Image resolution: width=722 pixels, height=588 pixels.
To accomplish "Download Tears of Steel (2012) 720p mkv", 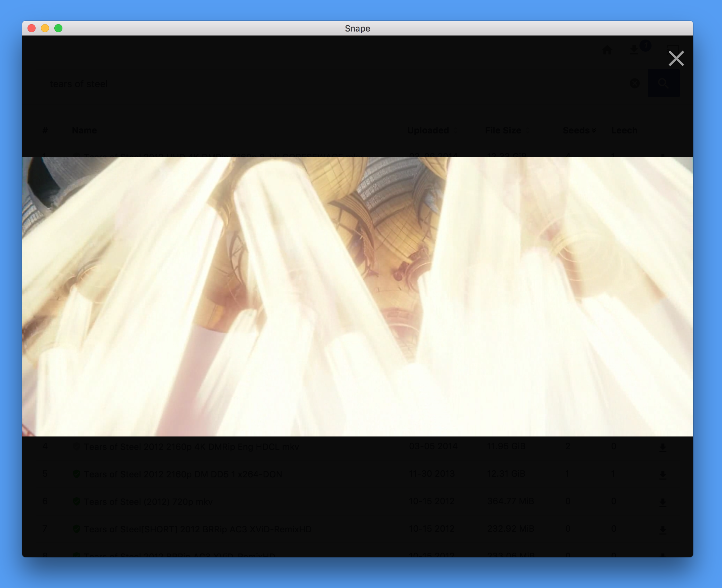I will pyautogui.click(x=663, y=502).
